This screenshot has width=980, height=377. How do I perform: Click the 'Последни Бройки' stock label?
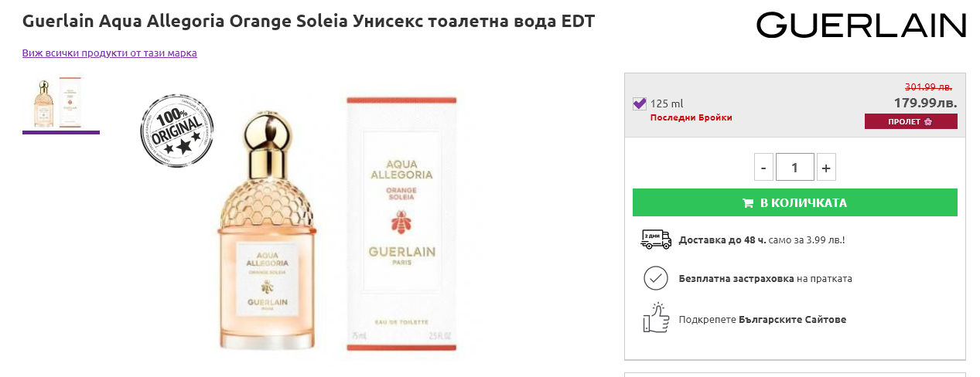[x=691, y=117]
